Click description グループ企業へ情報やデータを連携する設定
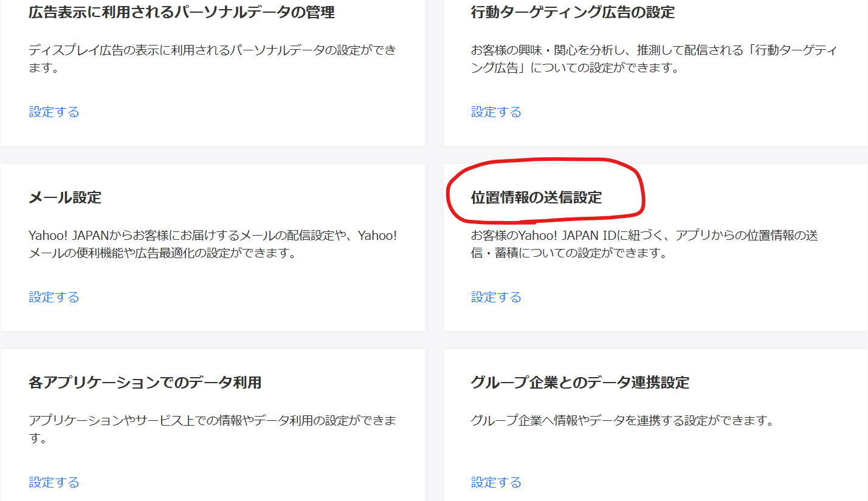This screenshot has height=501, width=868. pyautogui.click(x=622, y=421)
